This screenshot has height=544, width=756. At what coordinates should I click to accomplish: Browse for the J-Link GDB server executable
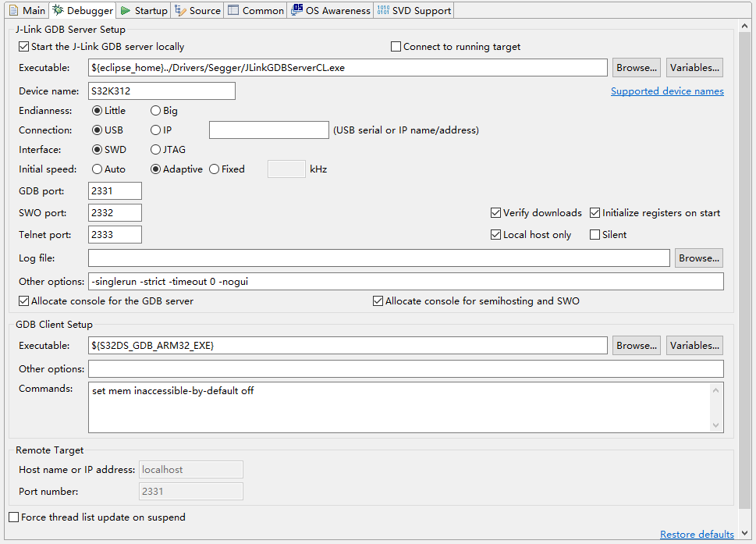pos(635,67)
